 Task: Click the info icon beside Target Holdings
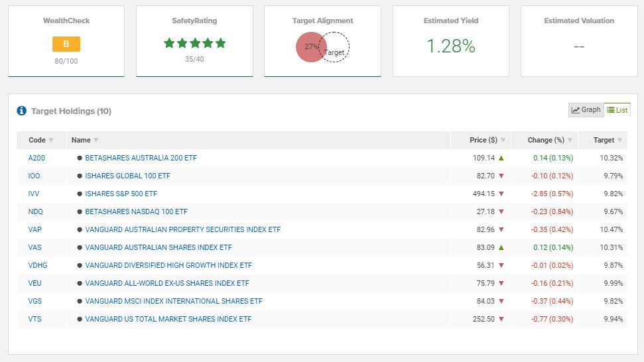point(21,111)
